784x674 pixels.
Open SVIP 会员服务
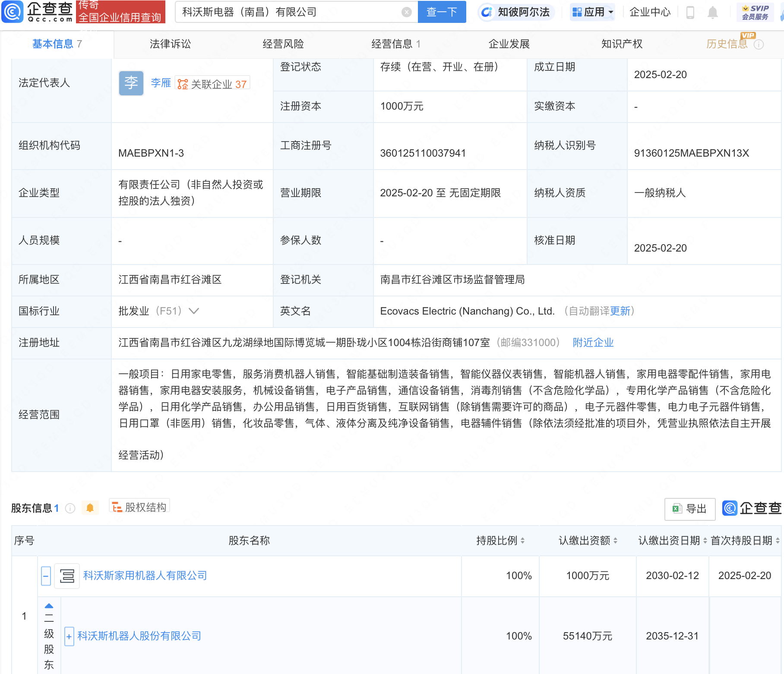[x=755, y=11]
